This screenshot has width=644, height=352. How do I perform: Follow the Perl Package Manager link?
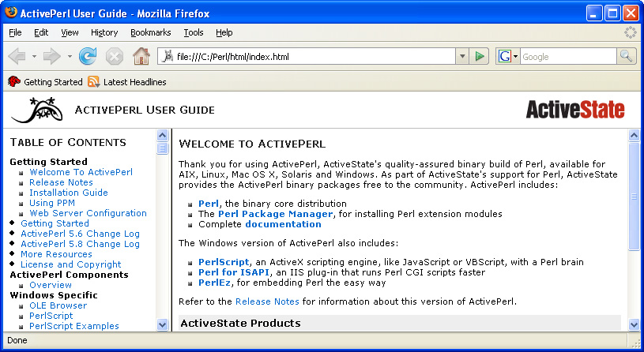point(275,214)
